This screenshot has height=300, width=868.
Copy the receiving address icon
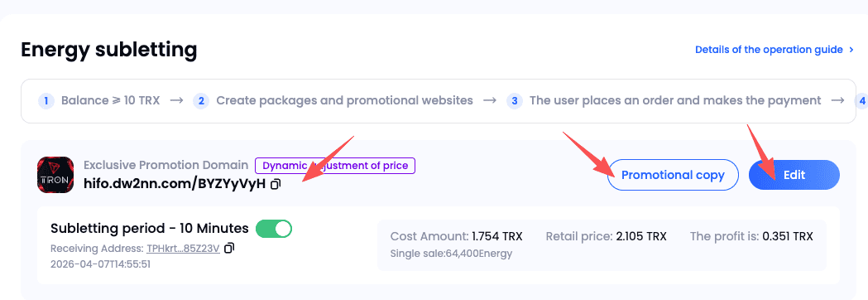230,248
